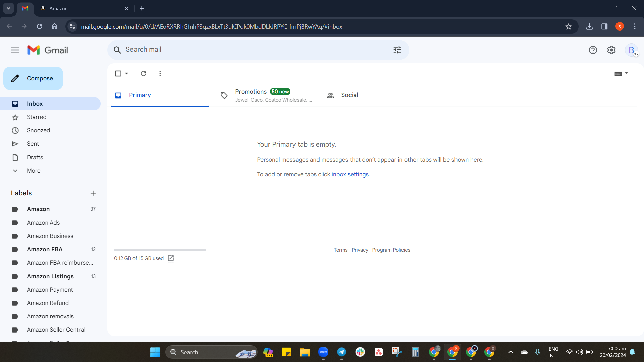
Task: Bookmark this page with the star icon
Action: [x=569, y=26]
